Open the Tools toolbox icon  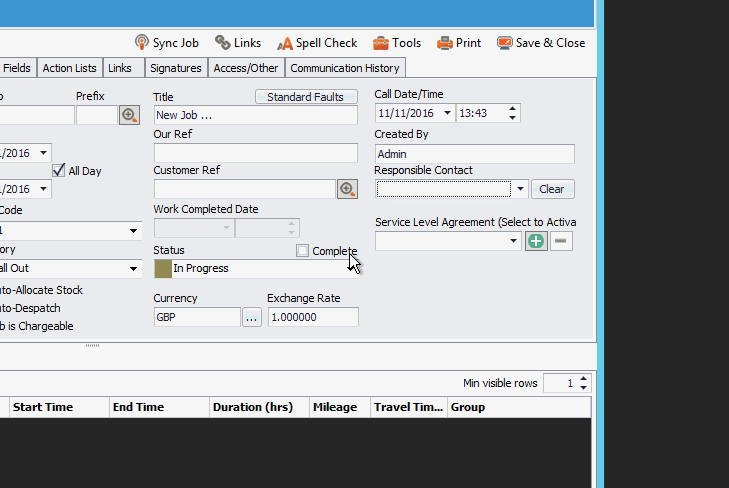pos(380,43)
